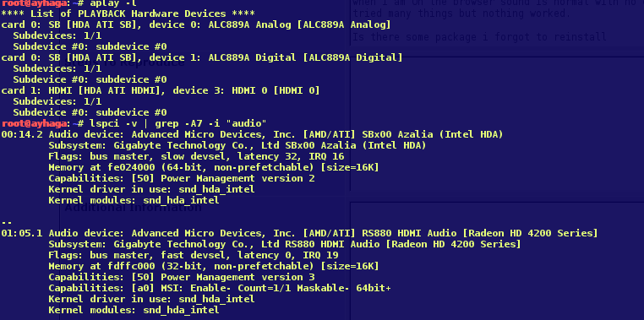
Task: Click the 'card 1: HDMI' device line
Action: (161, 90)
